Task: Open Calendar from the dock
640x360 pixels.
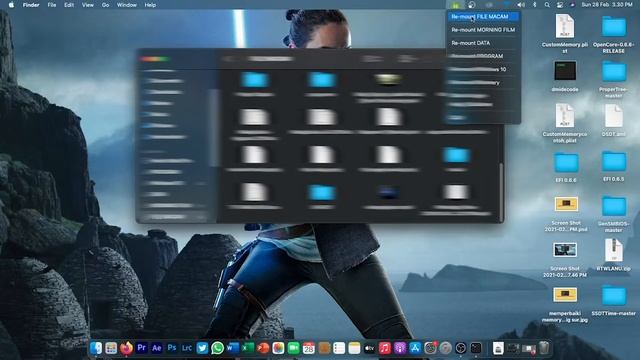Action: [x=309, y=348]
